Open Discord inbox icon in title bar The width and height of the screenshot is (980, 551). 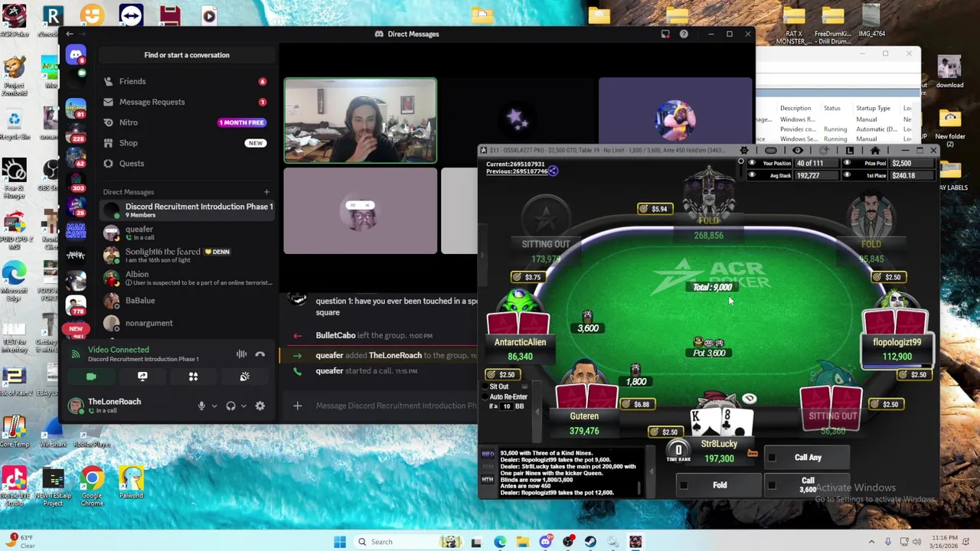(x=665, y=34)
